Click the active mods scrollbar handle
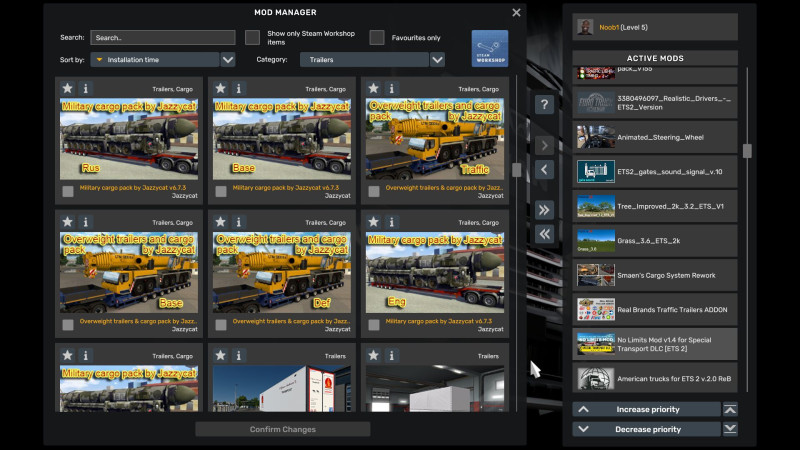 (747, 151)
